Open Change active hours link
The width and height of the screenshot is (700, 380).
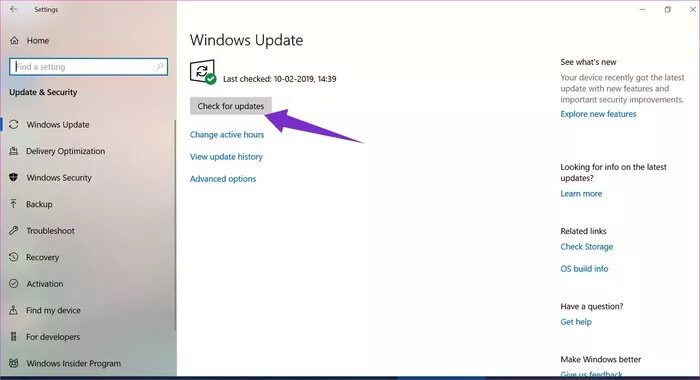click(x=227, y=134)
